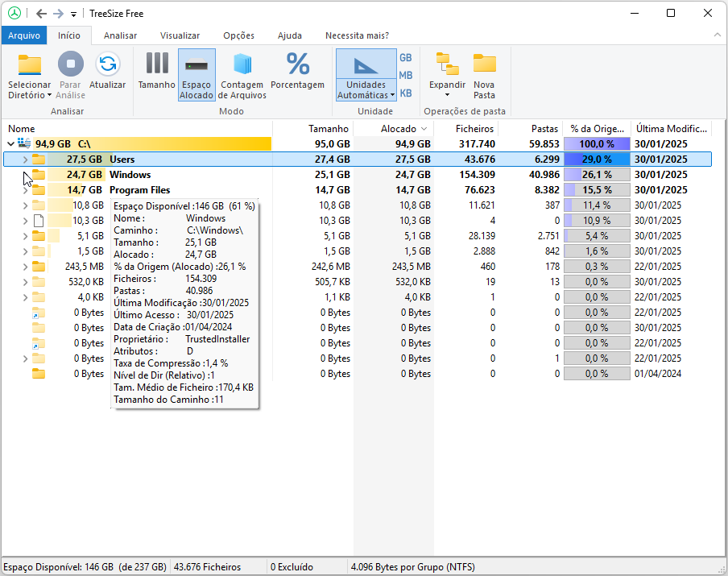
Task: Click the 59.853 Pastas cell
Action: click(x=544, y=144)
